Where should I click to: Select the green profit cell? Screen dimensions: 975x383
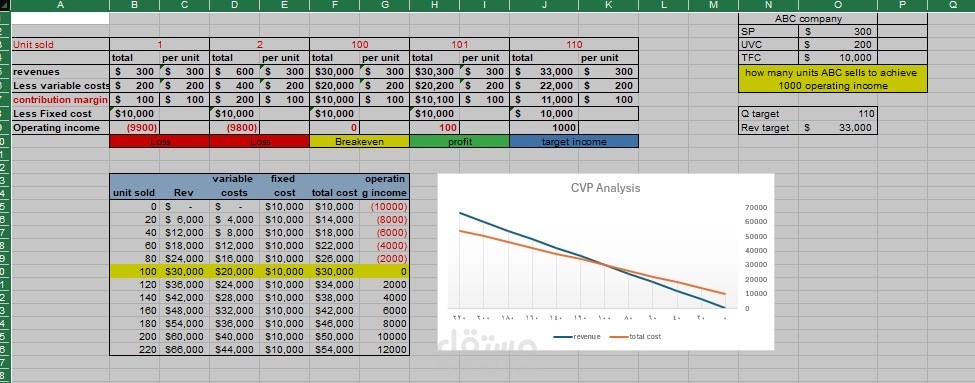pyautogui.click(x=460, y=141)
